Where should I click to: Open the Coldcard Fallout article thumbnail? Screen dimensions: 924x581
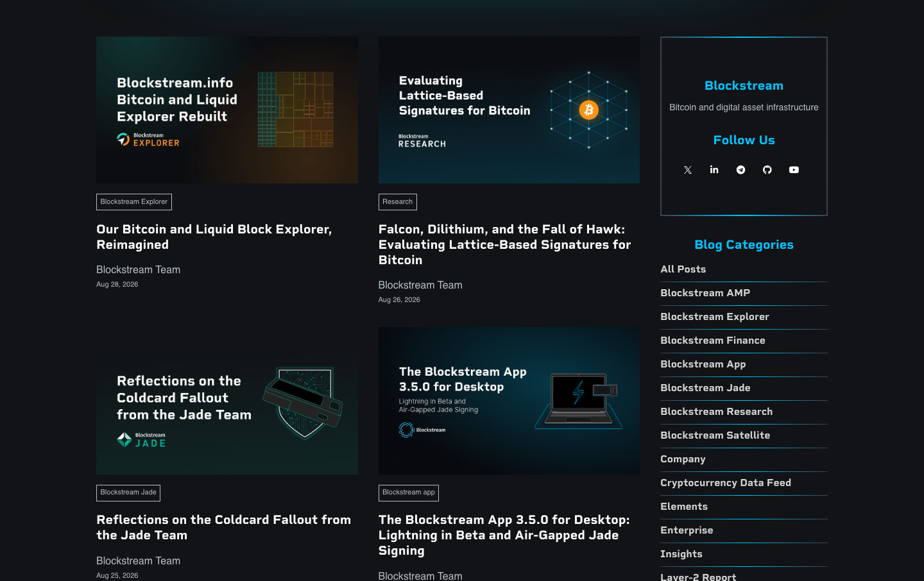(227, 401)
